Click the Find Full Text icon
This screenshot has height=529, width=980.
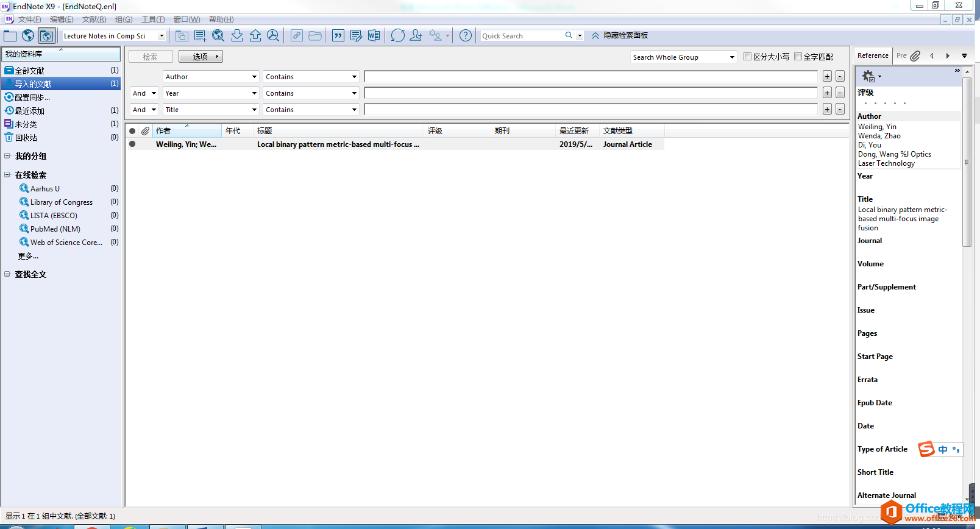273,36
